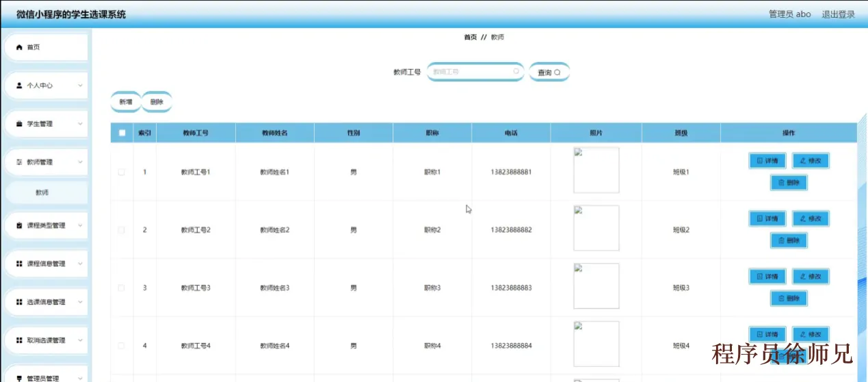Open the 课程信息管理 sidebar menu

46,264
